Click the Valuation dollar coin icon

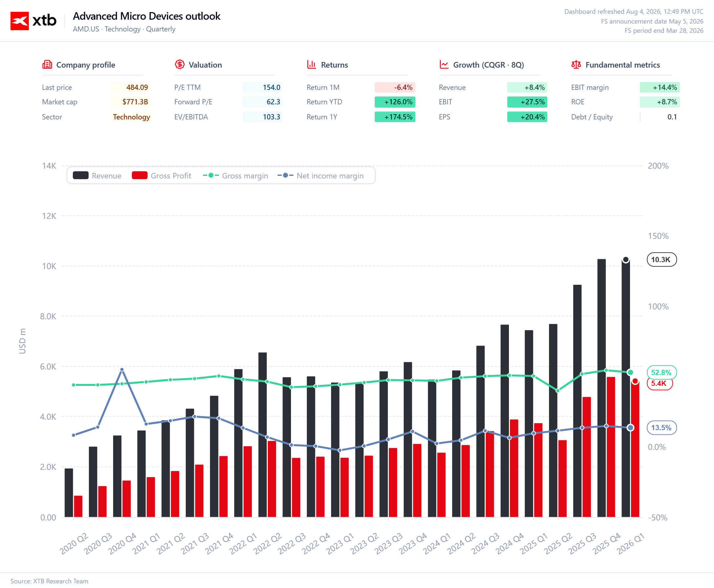[x=179, y=64]
